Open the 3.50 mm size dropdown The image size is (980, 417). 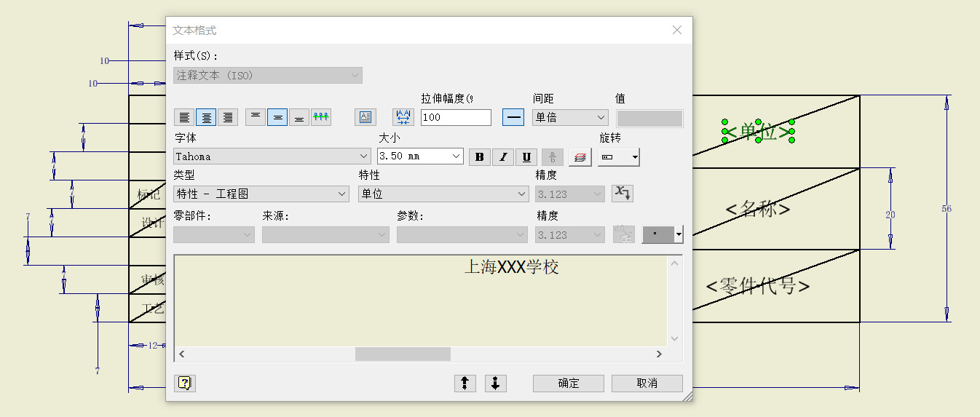(x=420, y=156)
